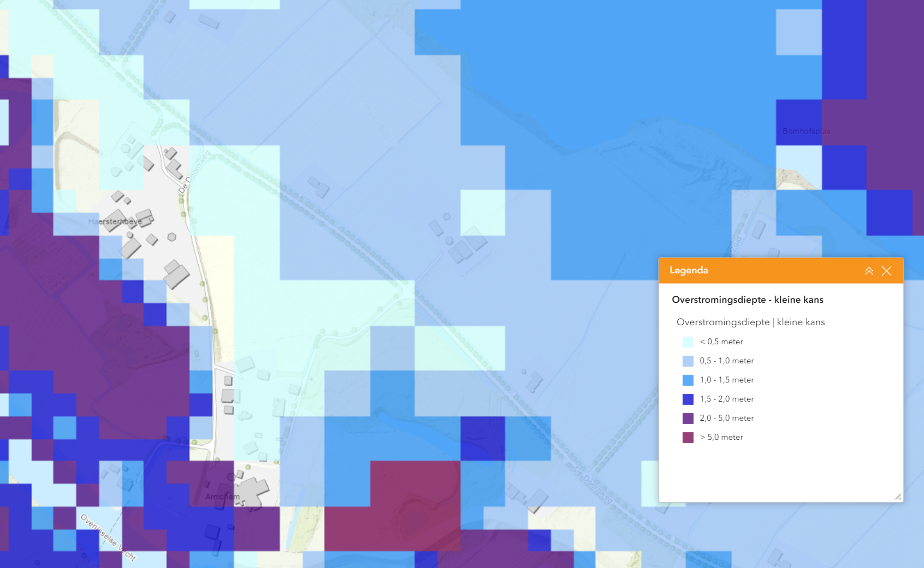The width and height of the screenshot is (924, 568).
Task: Click the legend panel resize handle
Action: (898, 497)
